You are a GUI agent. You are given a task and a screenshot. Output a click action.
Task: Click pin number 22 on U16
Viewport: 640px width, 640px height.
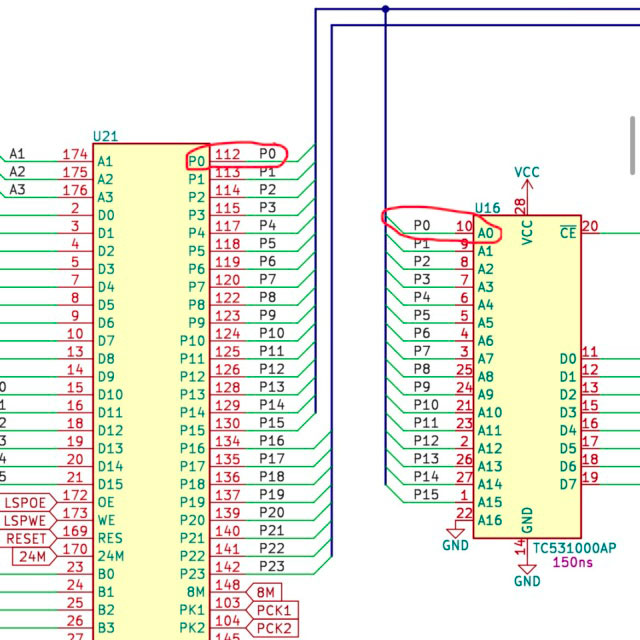[464, 513]
